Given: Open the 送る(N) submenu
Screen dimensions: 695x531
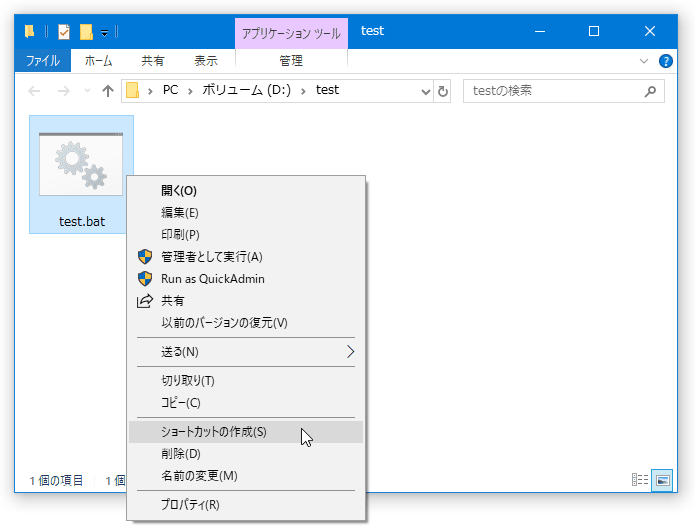Looking at the screenshot, I should click(246, 352).
